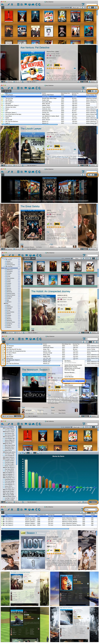Screen dimensions: 99x644
Task: Click IMDb badge in The Hobbit details
Action: click(x=67, y=309)
